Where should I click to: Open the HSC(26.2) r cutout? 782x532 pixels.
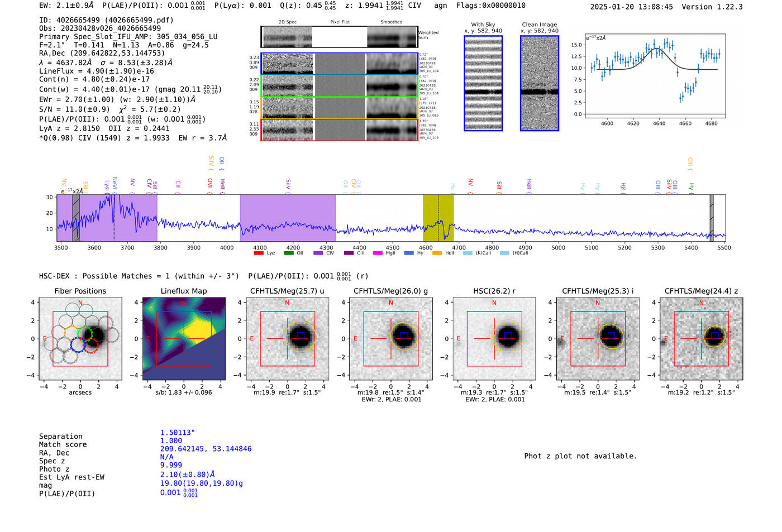click(x=494, y=338)
